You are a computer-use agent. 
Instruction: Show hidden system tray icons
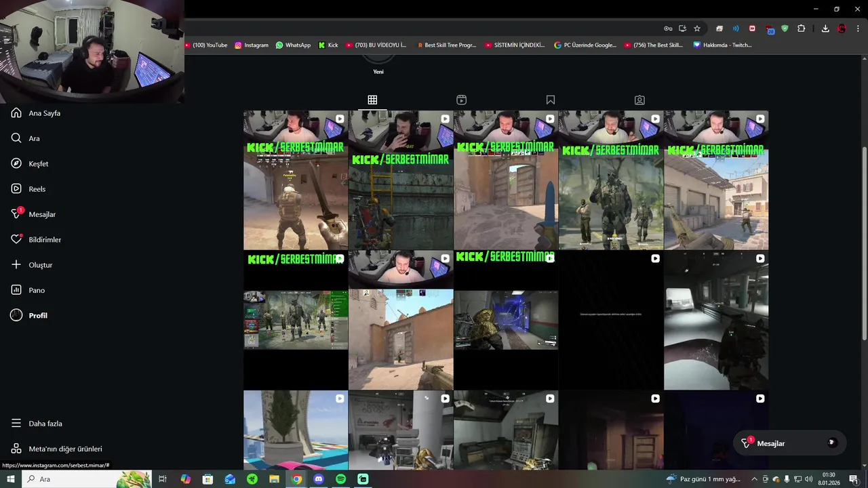tap(754, 479)
